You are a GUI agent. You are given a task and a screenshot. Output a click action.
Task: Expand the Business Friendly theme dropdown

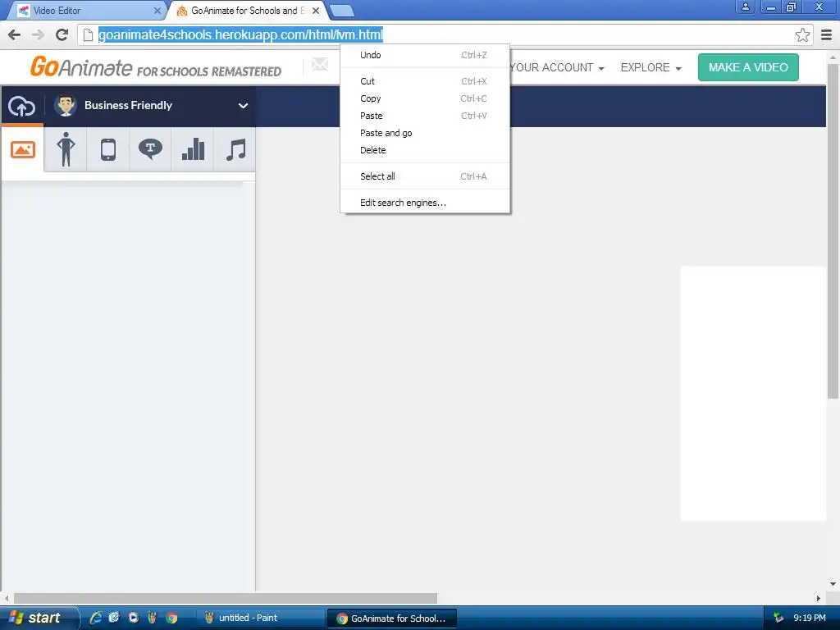tap(243, 106)
